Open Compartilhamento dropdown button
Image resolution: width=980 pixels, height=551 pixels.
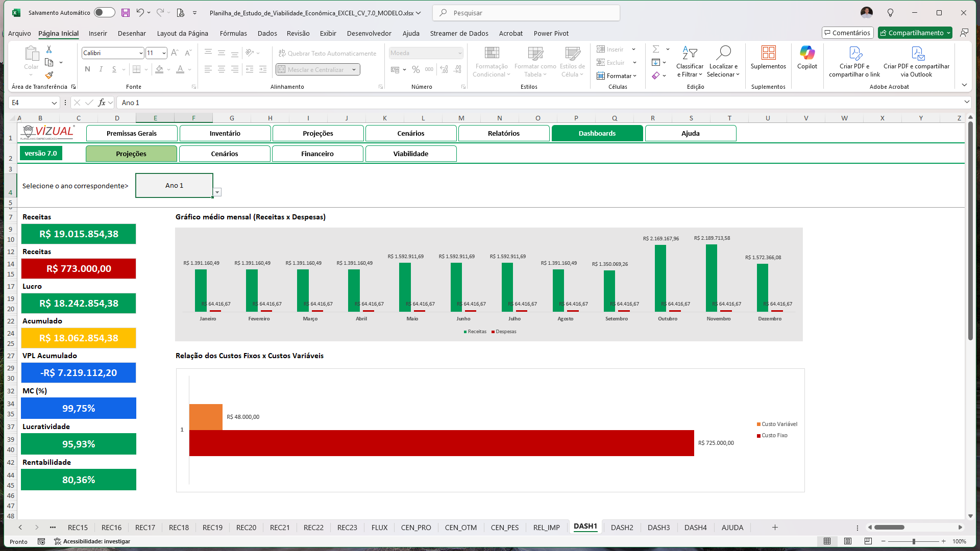(x=915, y=33)
